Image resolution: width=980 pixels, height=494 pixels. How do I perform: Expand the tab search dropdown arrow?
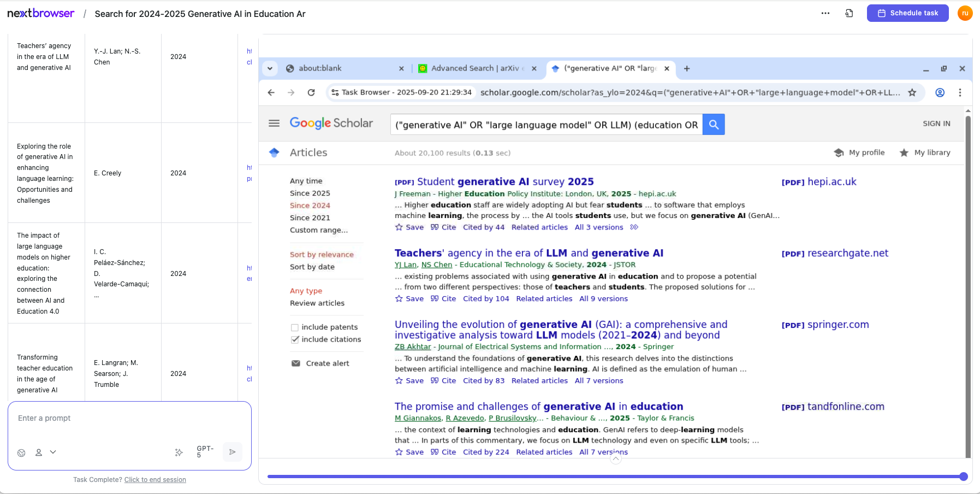pyautogui.click(x=270, y=68)
